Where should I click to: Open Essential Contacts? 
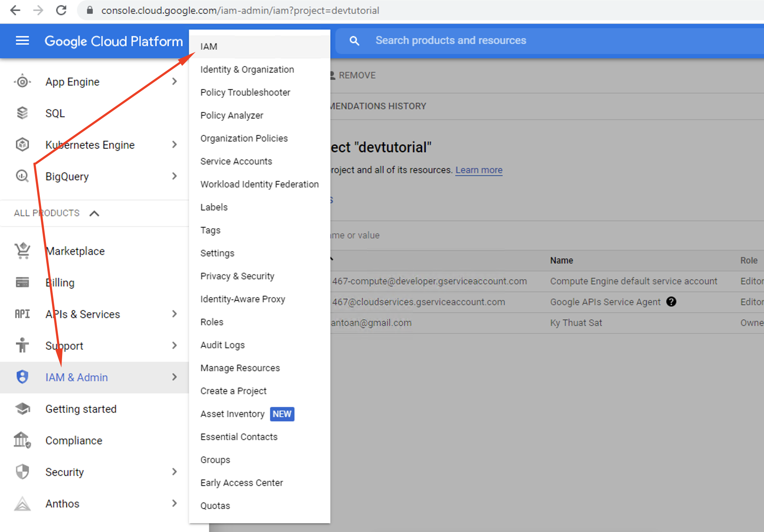pyautogui.click(x=260, y=437)
